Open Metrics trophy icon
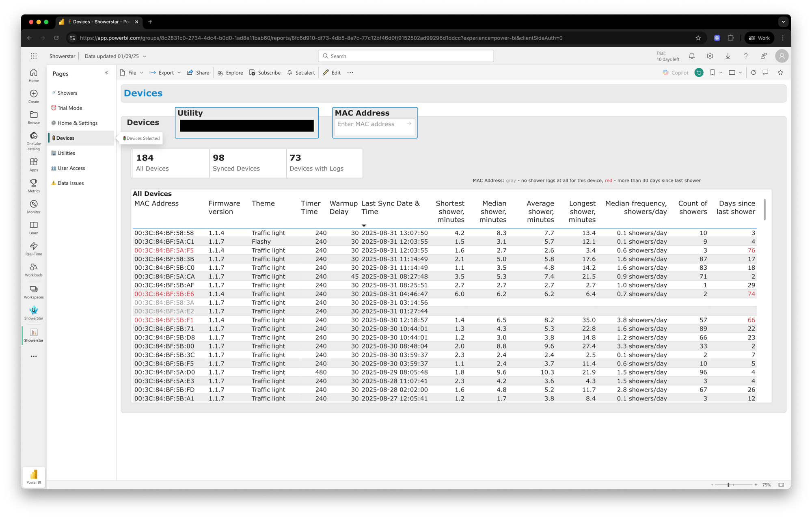The width and height of the screenshot is (812, 517). (34, 186)
